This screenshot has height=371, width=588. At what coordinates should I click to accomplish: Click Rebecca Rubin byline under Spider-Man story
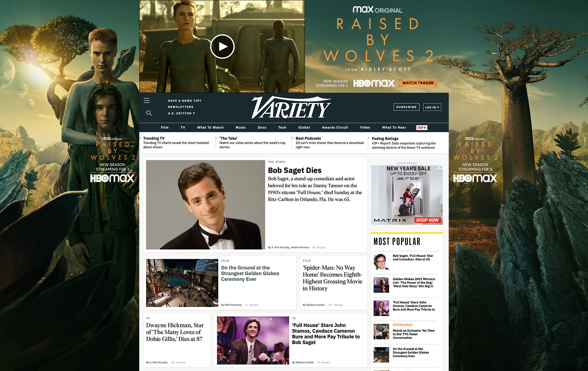313,305
